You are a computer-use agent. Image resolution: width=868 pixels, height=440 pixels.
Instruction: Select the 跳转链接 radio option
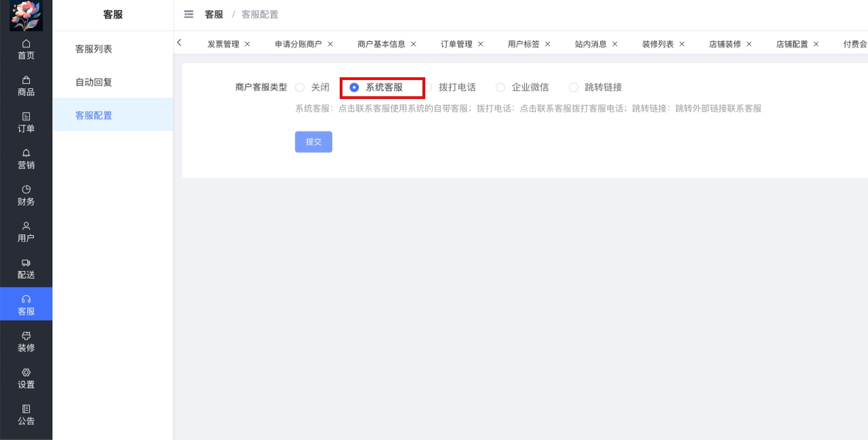tap(574, 87)
